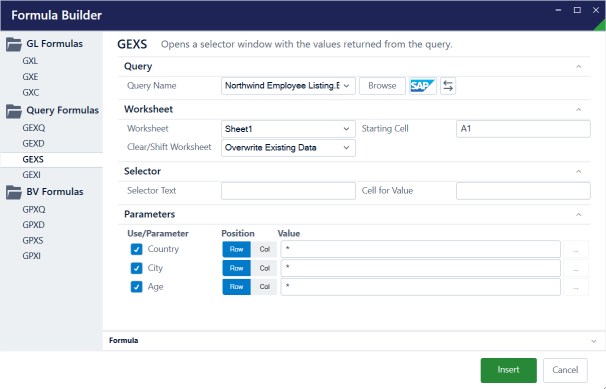This screenshot has width=606, height=389.
Task: Click the ellipsis button for Age value
Action: point(576,287)
